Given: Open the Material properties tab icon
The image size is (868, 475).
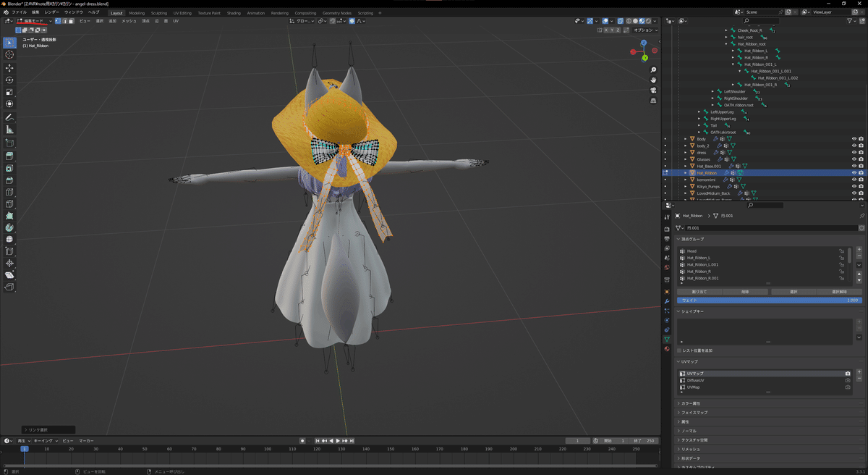Looking at the screenshot, I should coord(666,348).
